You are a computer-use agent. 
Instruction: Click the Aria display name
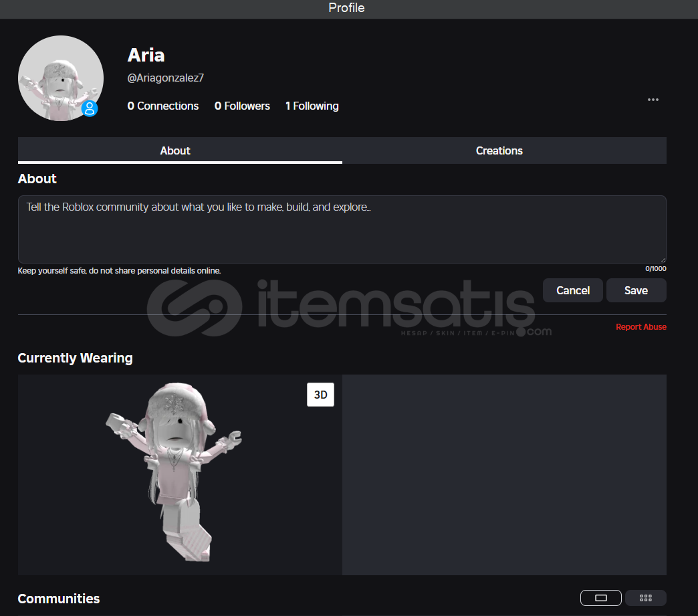point(146,56)
